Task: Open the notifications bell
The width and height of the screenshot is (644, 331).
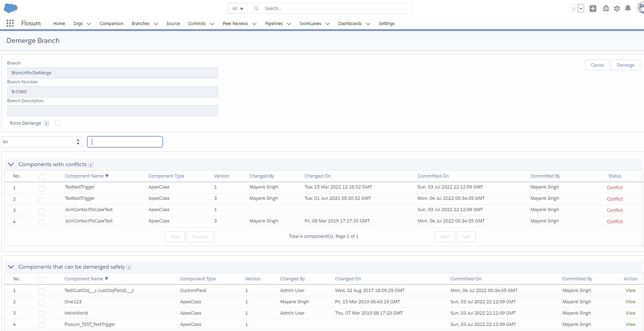Action: point(628,9)
